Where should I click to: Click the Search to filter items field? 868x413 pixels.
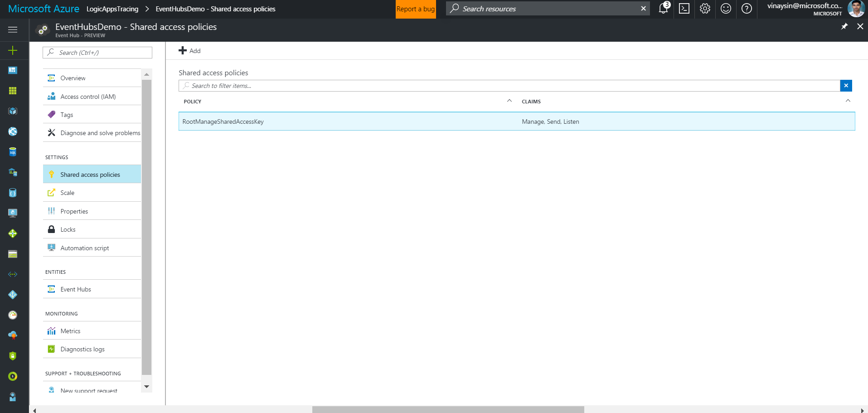click(509, 86)
